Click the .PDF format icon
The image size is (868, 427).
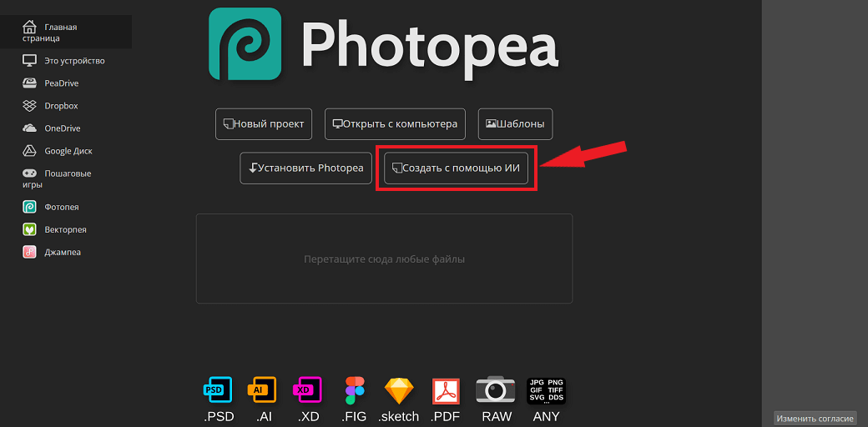(x=446, y=390)
